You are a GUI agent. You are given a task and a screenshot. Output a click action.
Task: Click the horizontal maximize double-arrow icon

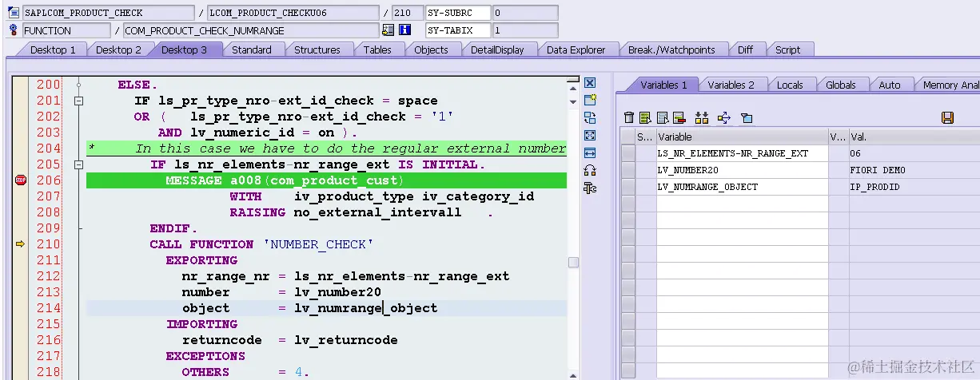(590, 153)
